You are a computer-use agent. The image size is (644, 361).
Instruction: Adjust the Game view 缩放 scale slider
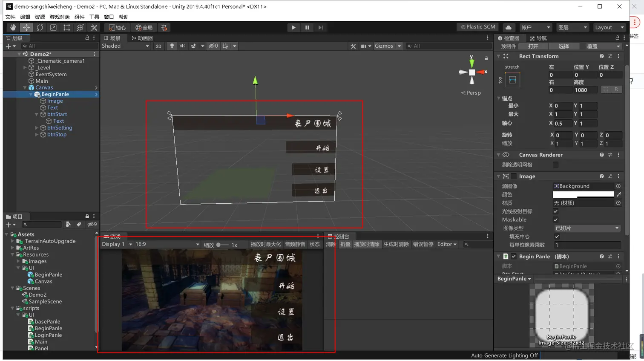click(x=222, y=245)
